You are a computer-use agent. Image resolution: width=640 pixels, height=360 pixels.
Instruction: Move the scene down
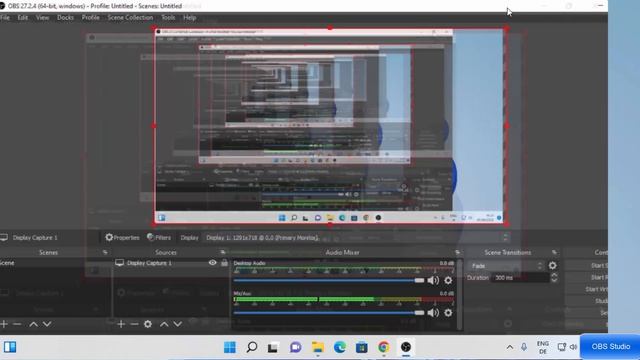pos(47,324)
